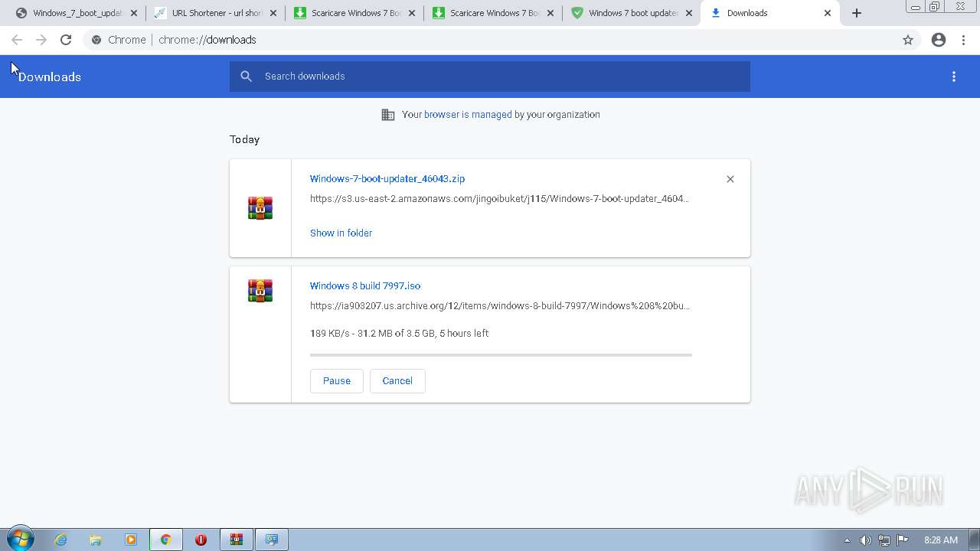Reload the page with the refresh icon
The image size is (980, 551).
tap(66, 40)
